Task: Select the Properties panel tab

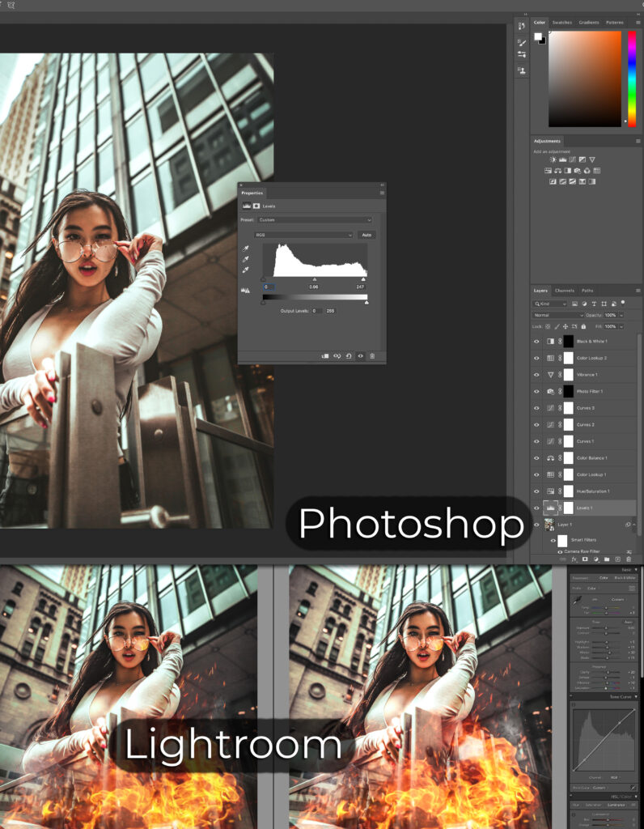Action: [252, 193]
